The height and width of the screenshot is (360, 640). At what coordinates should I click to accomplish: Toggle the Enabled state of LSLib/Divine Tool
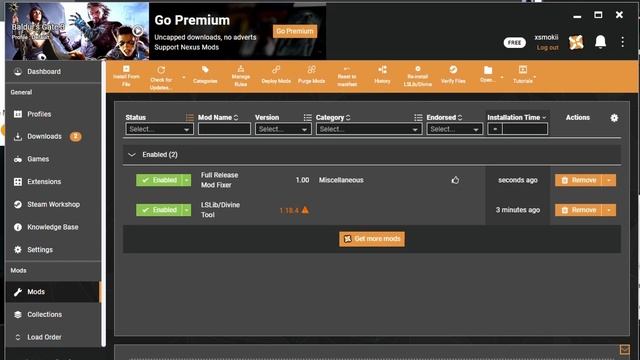pos(159,210)
